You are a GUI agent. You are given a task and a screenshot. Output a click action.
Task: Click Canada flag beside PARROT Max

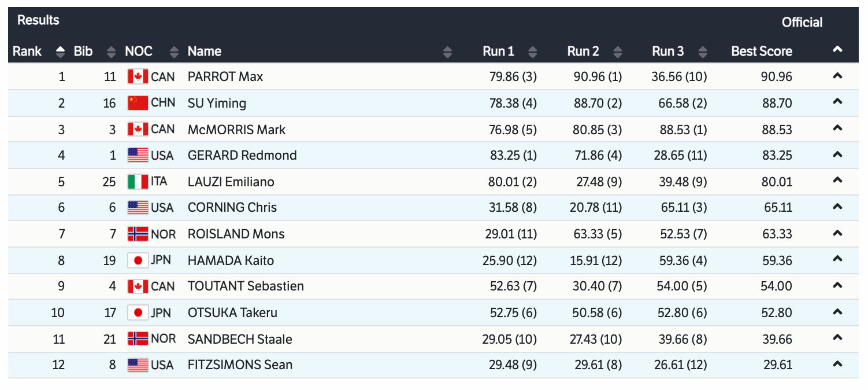click(138, 76)
